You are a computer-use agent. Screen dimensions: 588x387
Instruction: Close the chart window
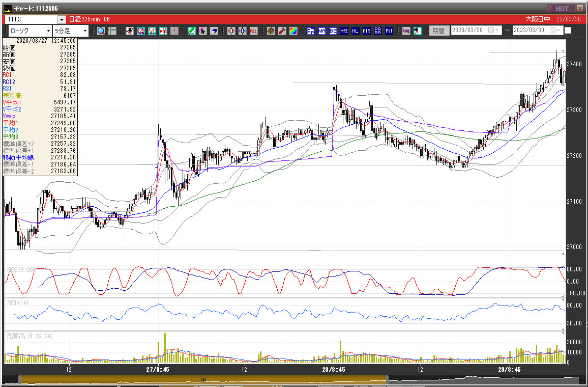coord(581,8)
